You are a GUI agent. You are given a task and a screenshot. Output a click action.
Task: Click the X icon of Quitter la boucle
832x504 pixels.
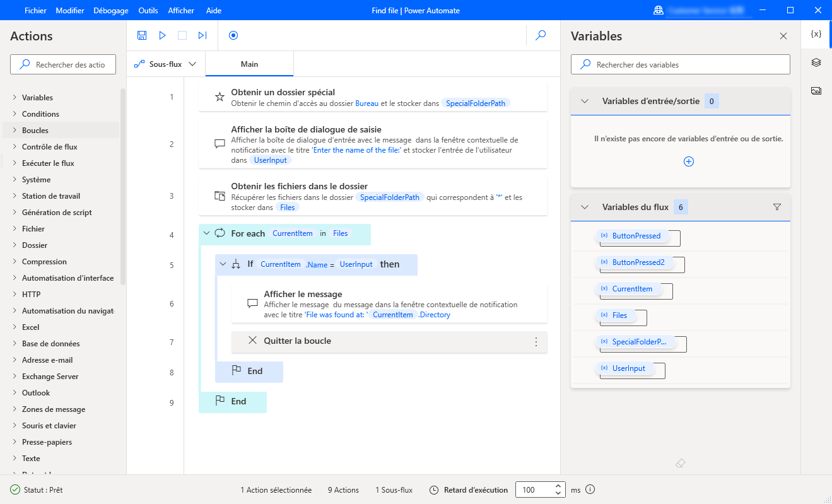[x=252, y=341]
